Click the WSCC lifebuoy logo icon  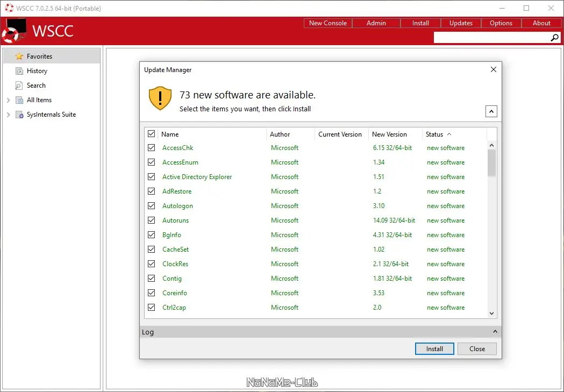click(x=14, y=31)
